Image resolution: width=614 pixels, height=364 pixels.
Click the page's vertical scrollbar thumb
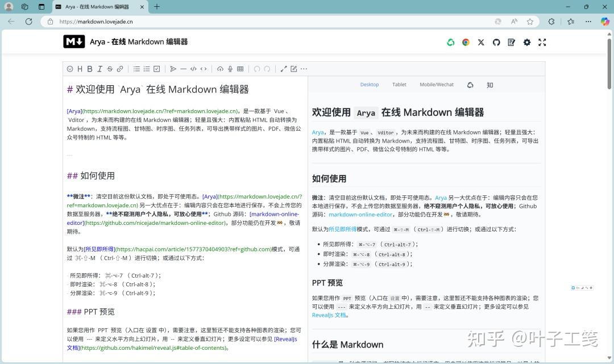click(x=609, y=62)
